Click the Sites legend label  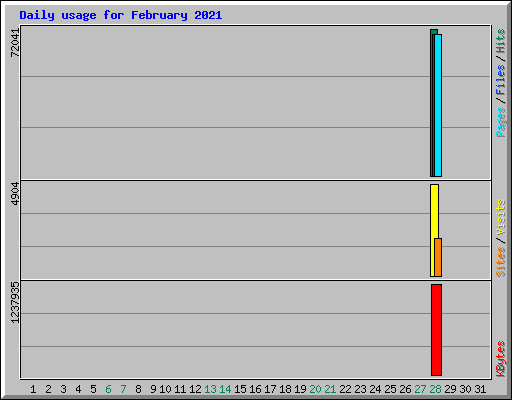click(500, 262)
